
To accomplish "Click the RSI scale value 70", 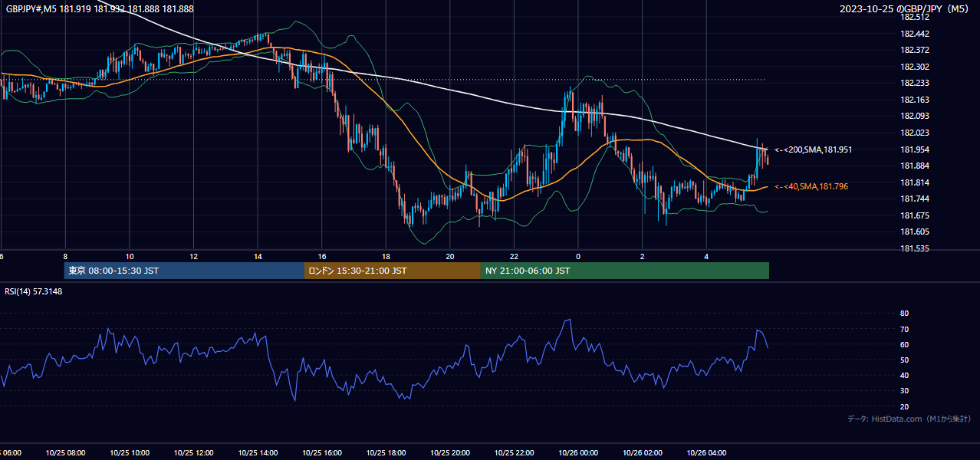I will pos(904,329).
